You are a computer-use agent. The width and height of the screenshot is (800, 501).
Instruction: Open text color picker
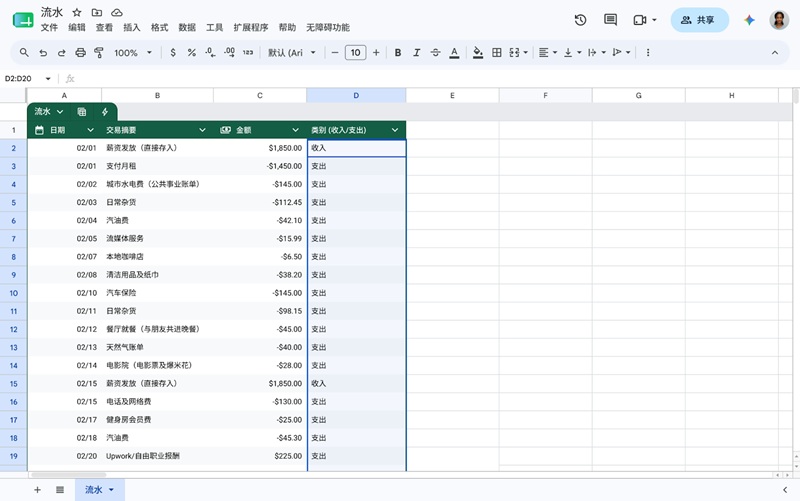(x=454, y=53)
